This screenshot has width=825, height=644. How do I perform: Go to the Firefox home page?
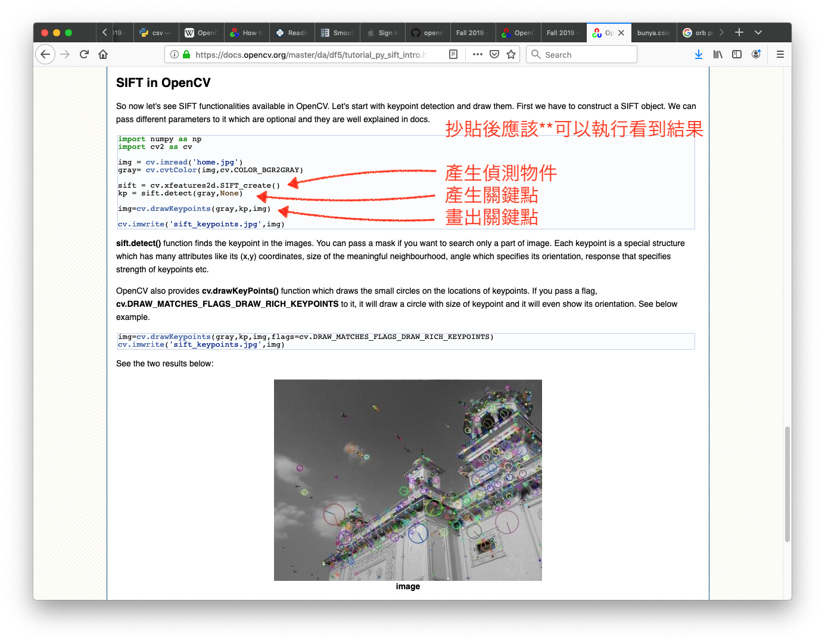click(103, 54)
